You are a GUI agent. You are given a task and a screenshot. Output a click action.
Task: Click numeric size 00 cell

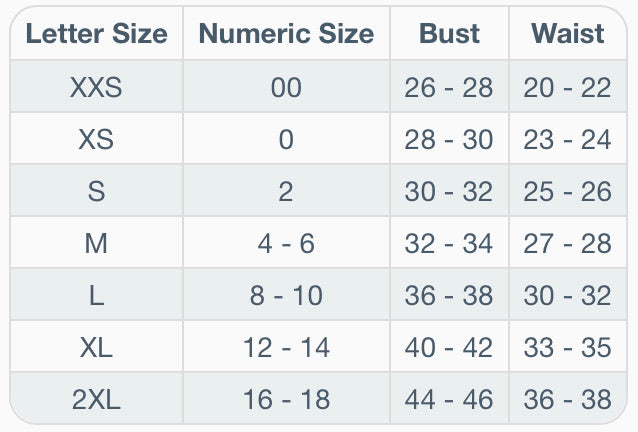pyautogui.click(x=286, y=87)
